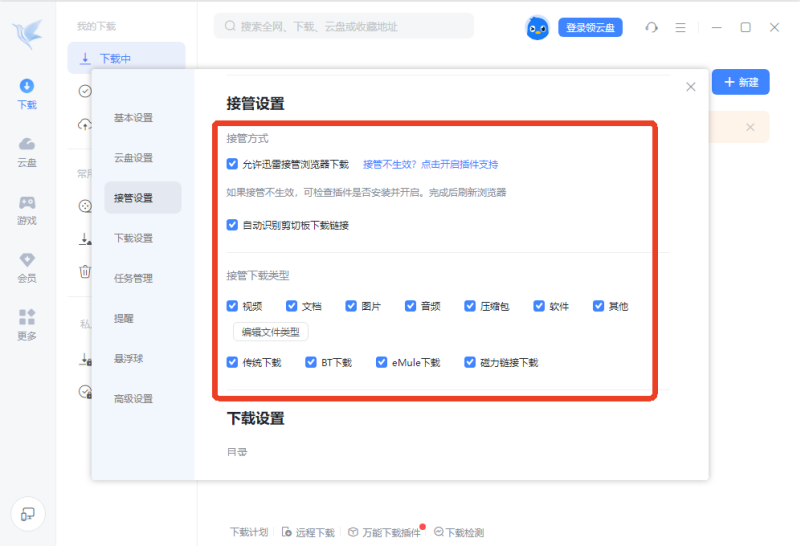Select 接管设置 in settings menu
800x546 pixels.
click(143, 198)
